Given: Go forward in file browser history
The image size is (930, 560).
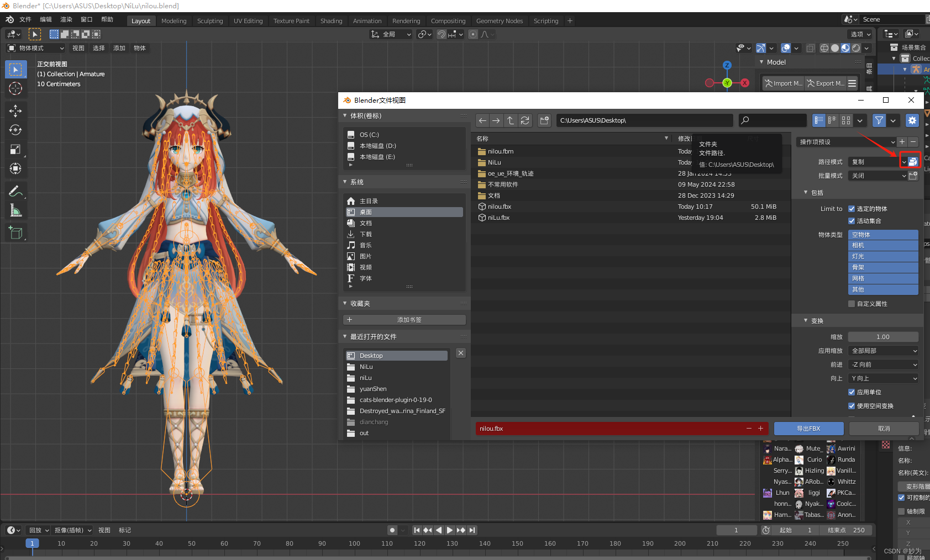Looking at the screenshot, I should point(496,120).
